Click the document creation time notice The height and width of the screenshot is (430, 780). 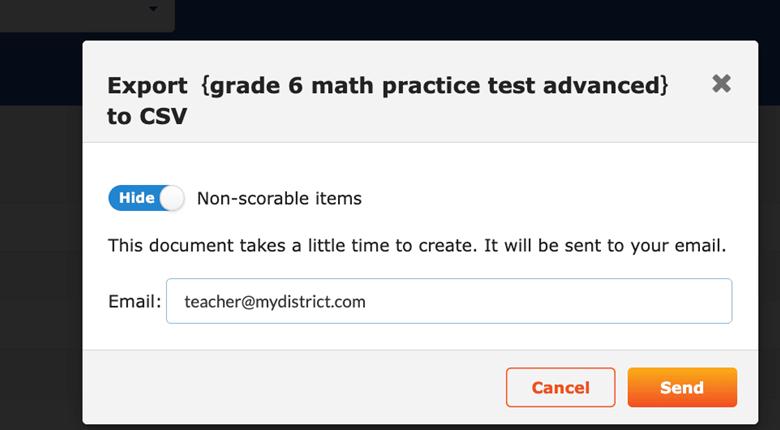tap(417, 245)
